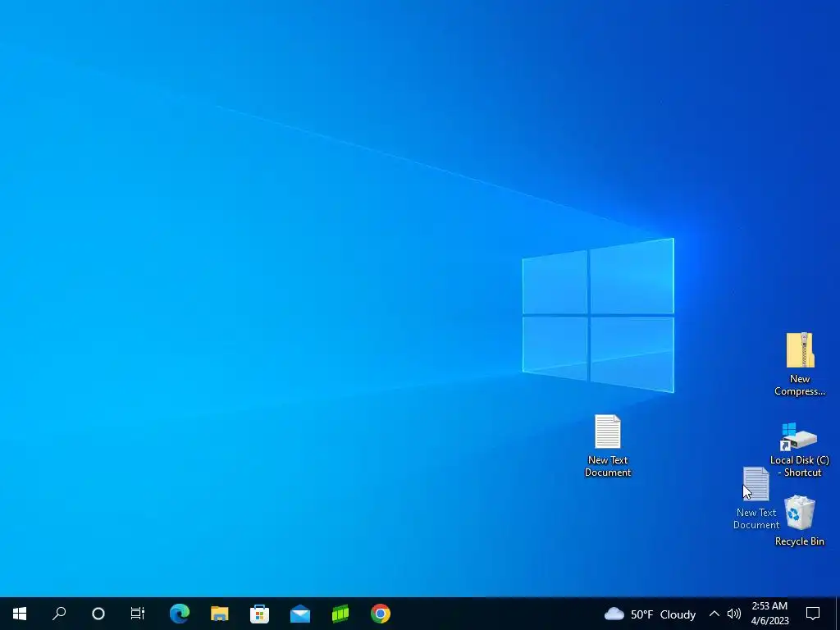Viewport: 840px width, 630px height.
Task: Open the volume speaker control
Action: pyautogui.click(x=734, y=614)
